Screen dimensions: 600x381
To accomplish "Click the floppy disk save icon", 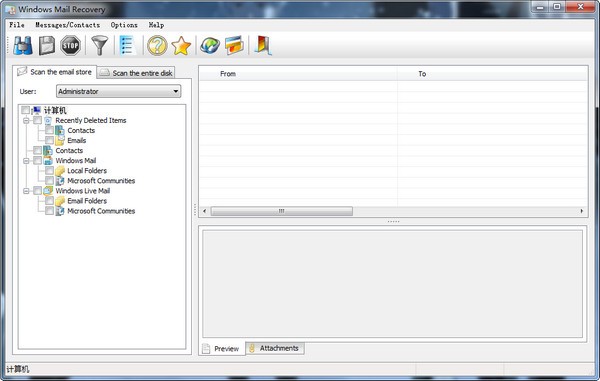I will (47, 46).
